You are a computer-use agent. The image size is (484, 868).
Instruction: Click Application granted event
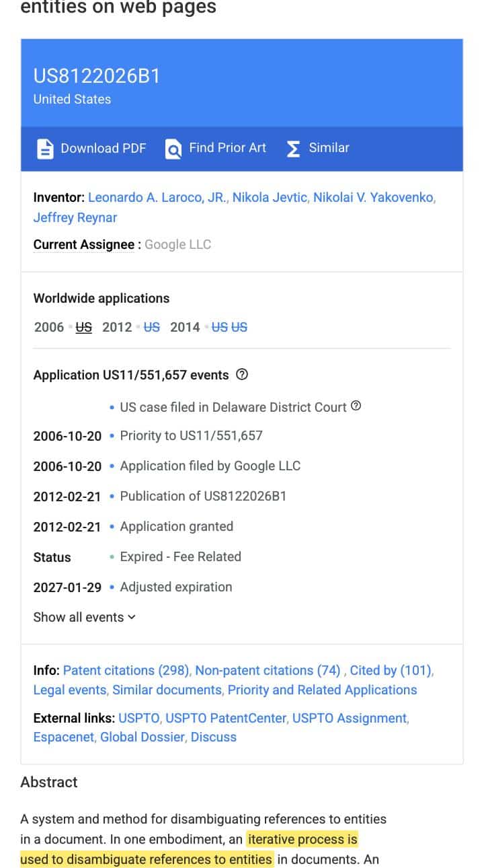point(176,526)
